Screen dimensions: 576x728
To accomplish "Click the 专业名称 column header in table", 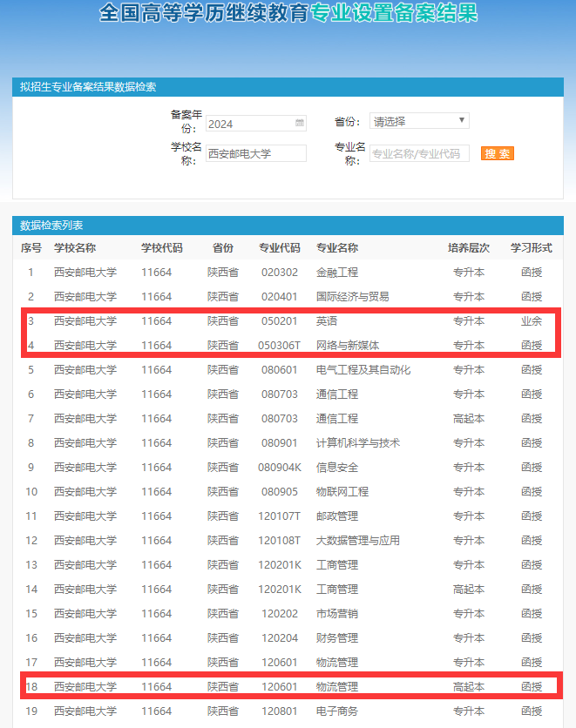I will point(337,248).
